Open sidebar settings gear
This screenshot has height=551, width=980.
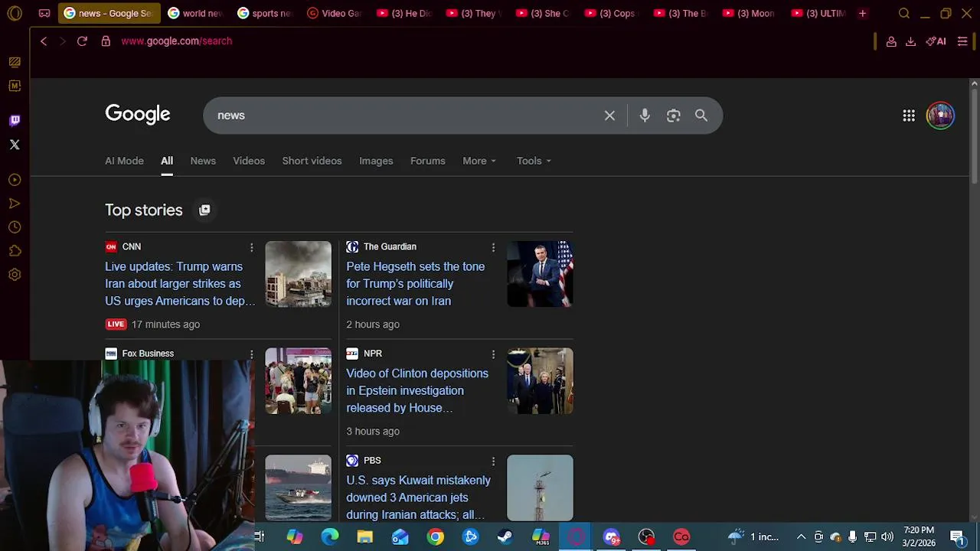tap(15, 275)
